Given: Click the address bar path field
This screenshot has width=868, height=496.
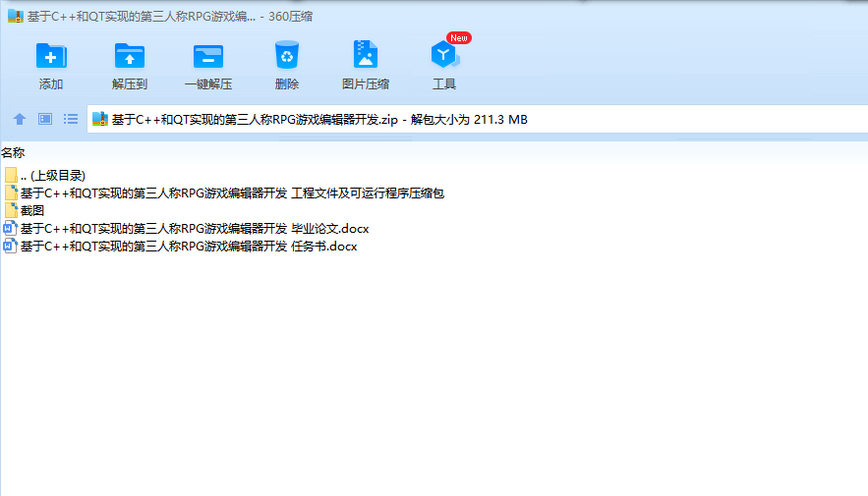Looking at the screenshot, I should click(477, 119).
